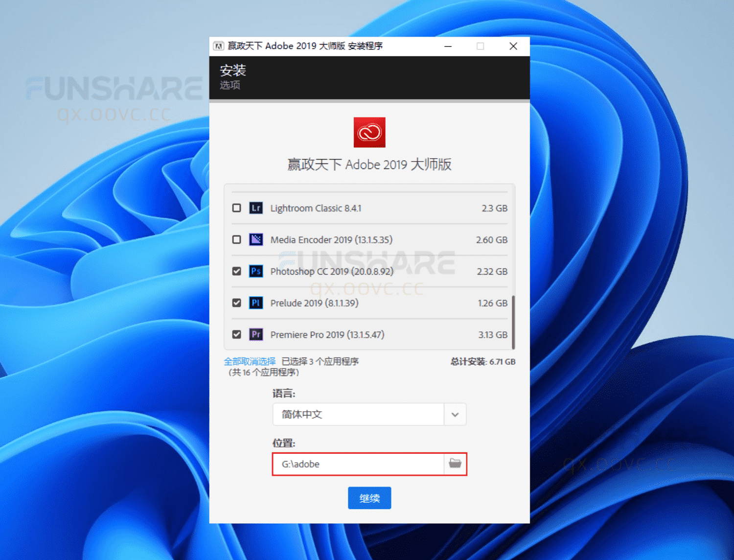Click the 继续 button

[x=369, y=498]
